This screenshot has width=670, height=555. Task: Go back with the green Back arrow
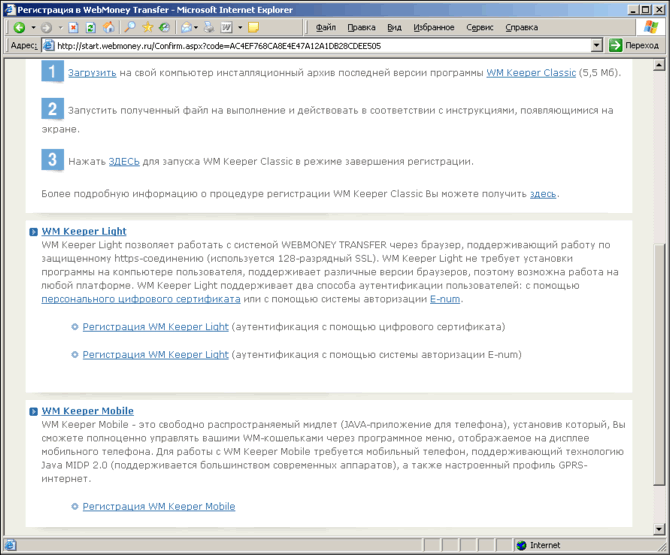coord(19,27)
